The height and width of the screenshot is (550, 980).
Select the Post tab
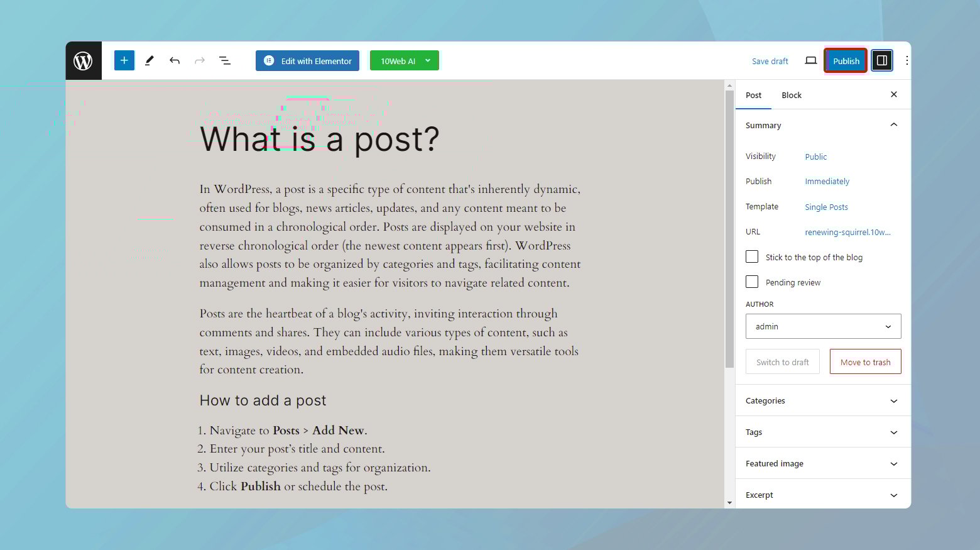pos(753,96)
